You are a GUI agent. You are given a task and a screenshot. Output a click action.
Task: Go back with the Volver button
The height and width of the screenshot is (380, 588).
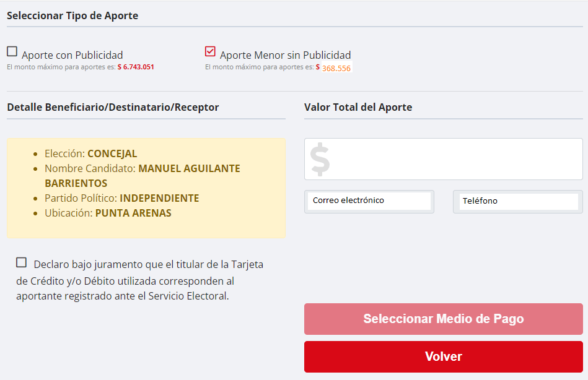pos(443,357)
